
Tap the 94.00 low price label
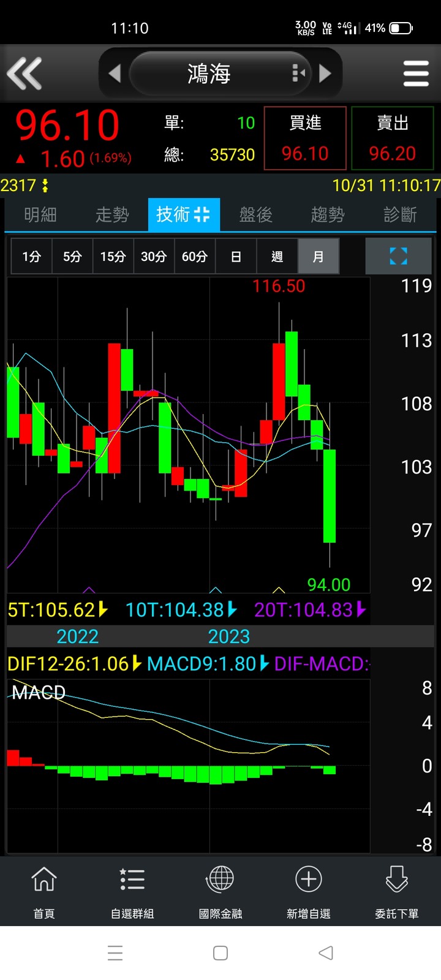329,584
